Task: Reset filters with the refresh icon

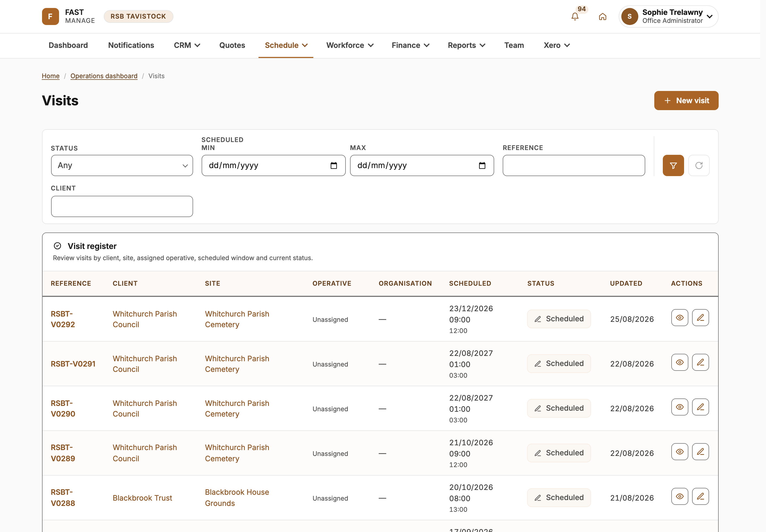Action: tap(699, 165)
